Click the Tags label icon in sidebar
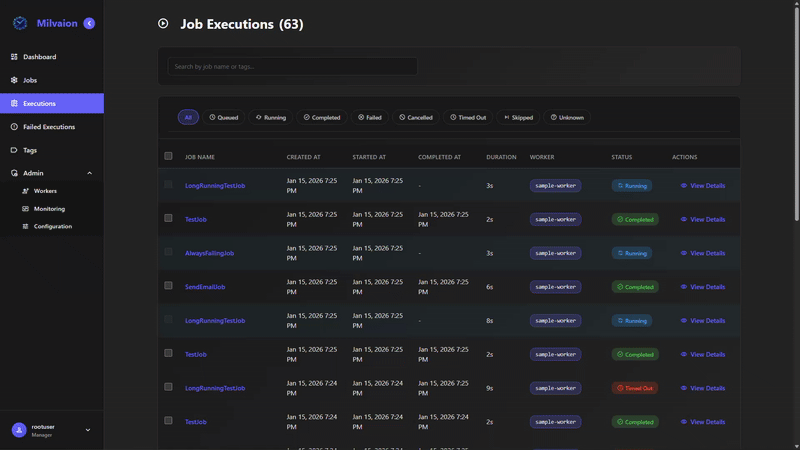Image resolution: width=800 pixels, height=450 pixels. 14,150
